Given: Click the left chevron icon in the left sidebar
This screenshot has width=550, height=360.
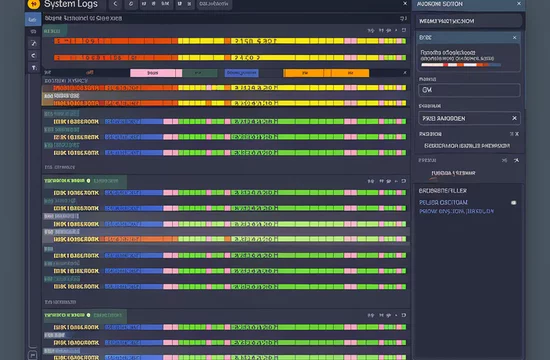Looking at the screenshot, I should click(x=33, y=55).
